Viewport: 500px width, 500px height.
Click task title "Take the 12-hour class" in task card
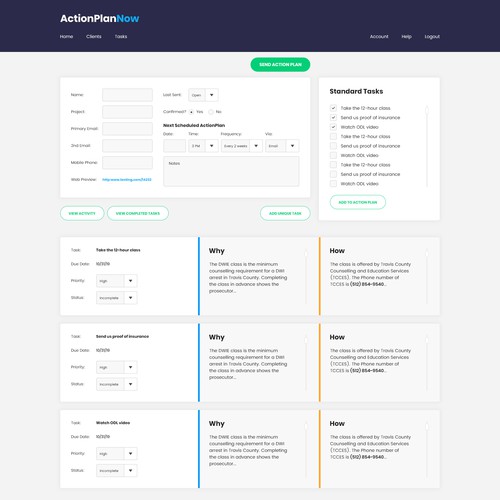click(x=118, y=250)
